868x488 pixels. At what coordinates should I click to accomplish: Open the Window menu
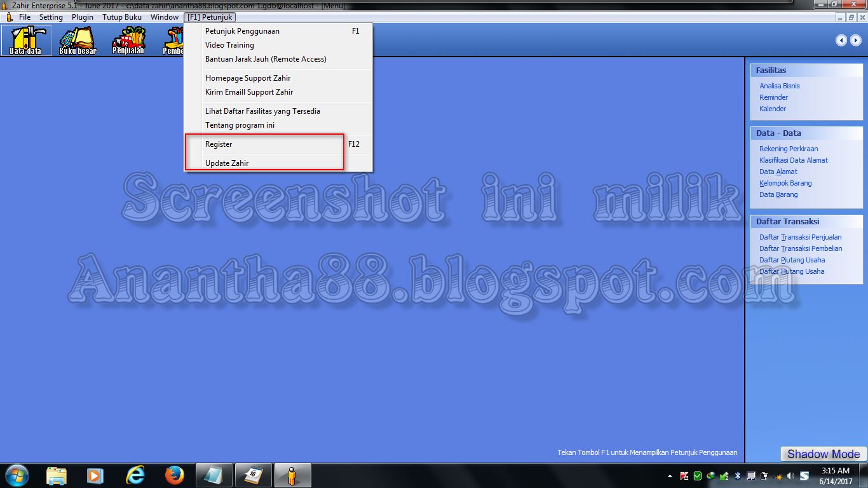pyautogui.click(x=165, y=17)
